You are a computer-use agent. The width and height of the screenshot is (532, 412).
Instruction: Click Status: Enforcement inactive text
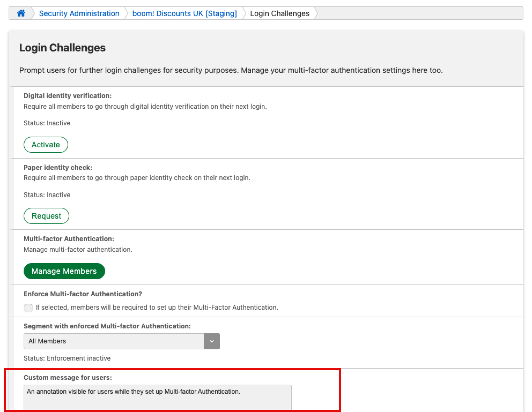67,358
